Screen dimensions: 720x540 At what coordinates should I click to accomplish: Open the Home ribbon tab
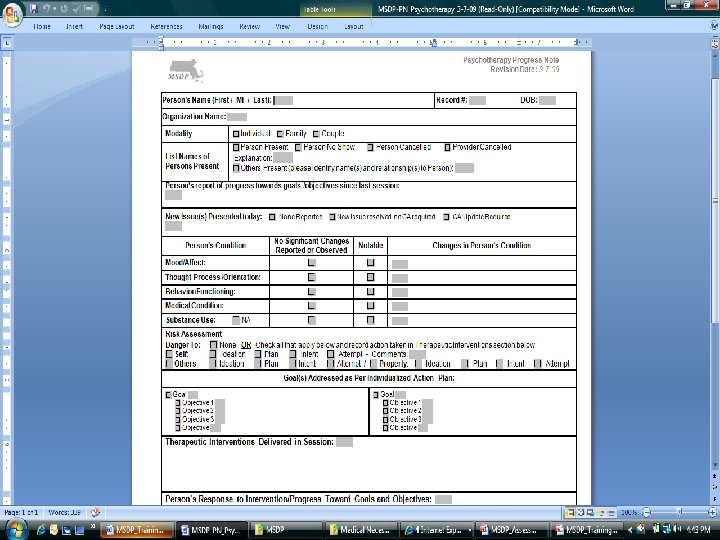pos(42,27)
